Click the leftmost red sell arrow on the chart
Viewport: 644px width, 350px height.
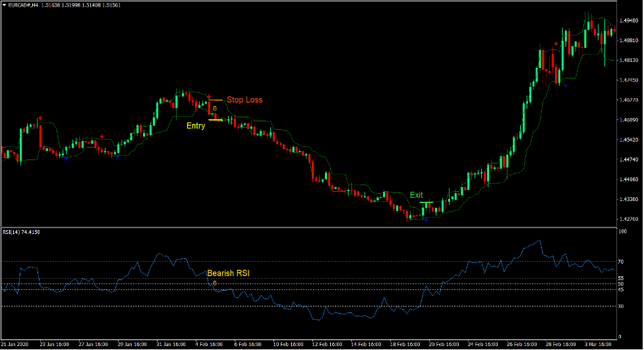pyautogui.click(x=40, y=119)
